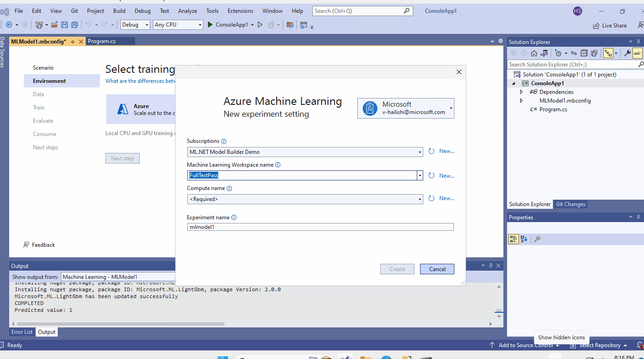
Task: Toggle the nested-files view button
Action: [608, 53]
